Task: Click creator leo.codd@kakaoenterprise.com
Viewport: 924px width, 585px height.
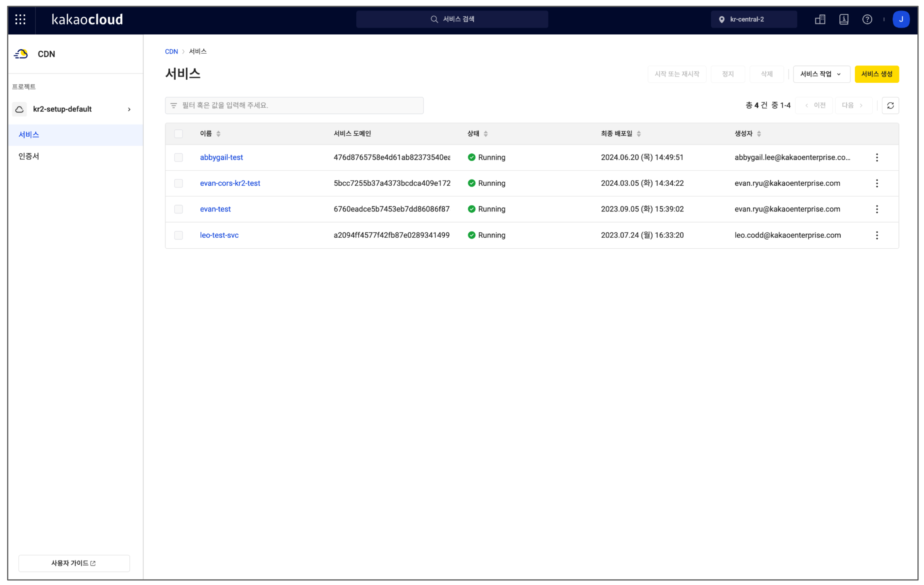Action: 787,235
